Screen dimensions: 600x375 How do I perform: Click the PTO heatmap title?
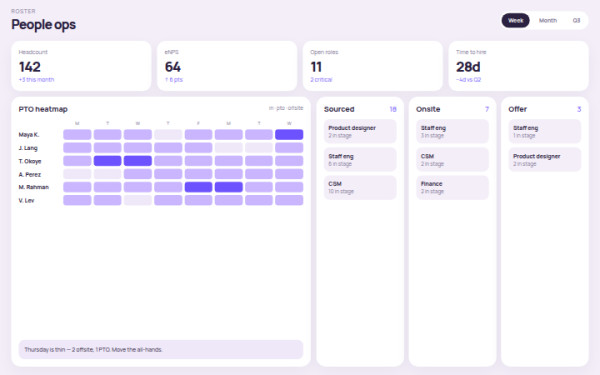click(x=43, y=109)
